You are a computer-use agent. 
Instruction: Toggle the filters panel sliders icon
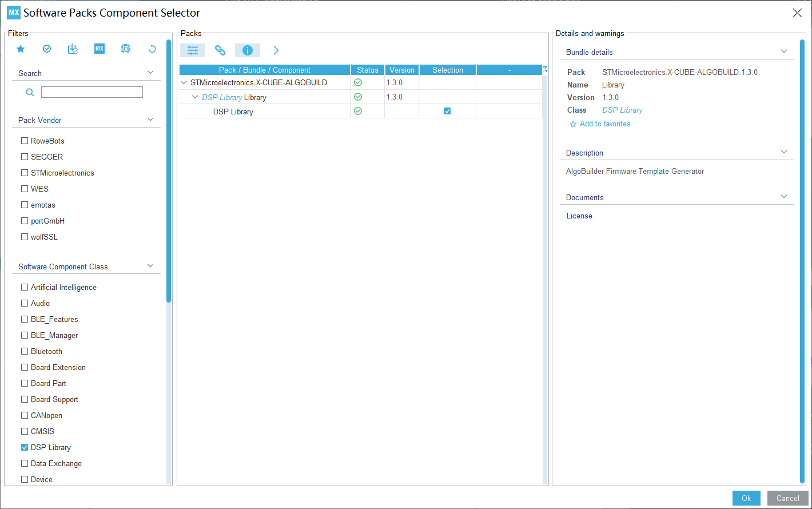193,50
